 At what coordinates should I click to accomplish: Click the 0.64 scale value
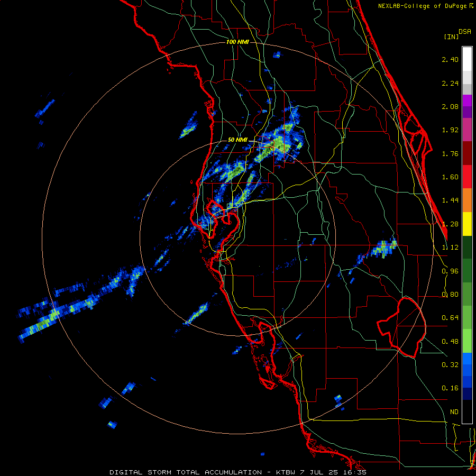point(450,318)
